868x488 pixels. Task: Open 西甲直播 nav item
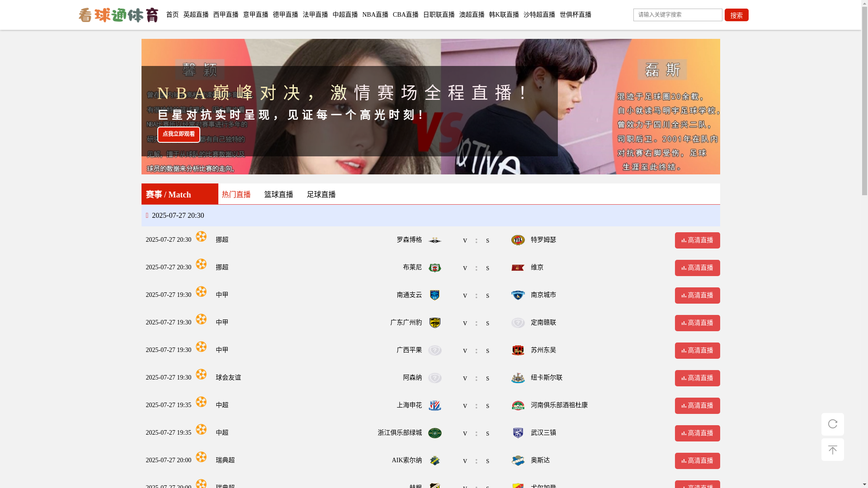coord(226,15)
